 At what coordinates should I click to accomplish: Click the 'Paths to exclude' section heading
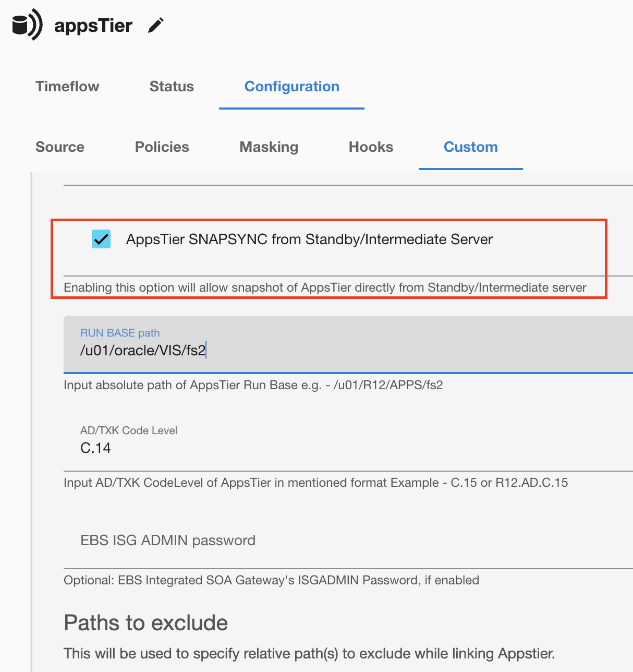coord(146,623)
